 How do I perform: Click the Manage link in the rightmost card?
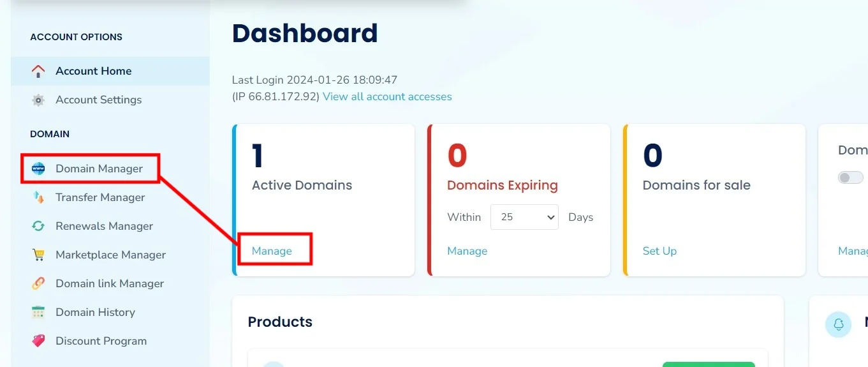(x=853, y=251)
